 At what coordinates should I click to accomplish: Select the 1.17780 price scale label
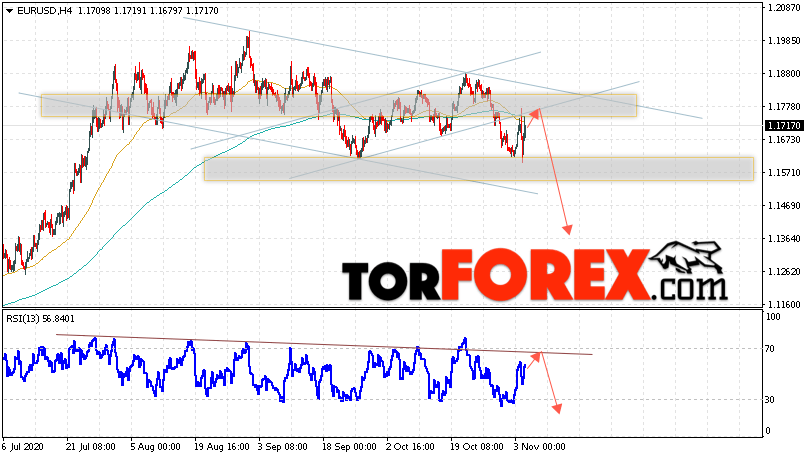[x=784, y=107]
